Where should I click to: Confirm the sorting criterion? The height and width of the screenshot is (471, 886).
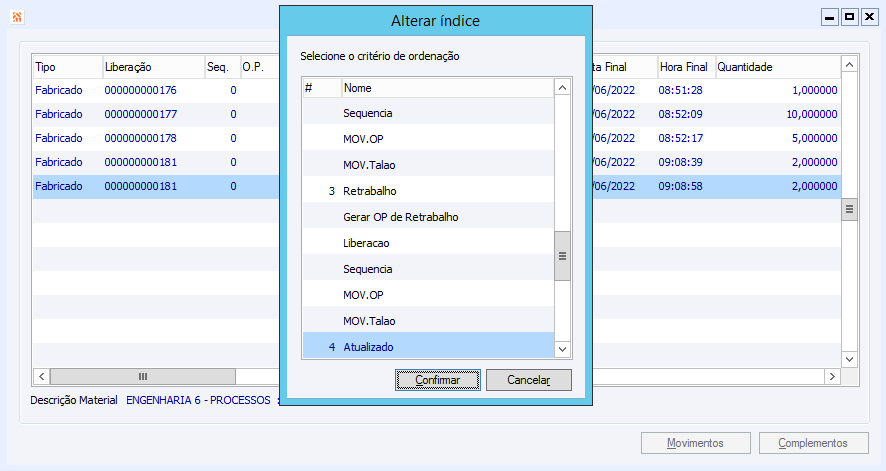coord(438,380)
